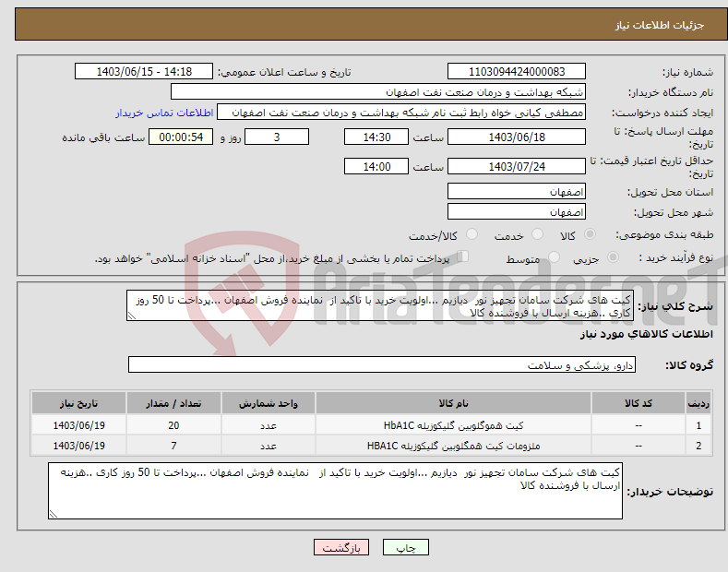Screen dimensions: 728x572
Task: Click date 1403/06/19 in row 1
Action: (x=79, y=425)
